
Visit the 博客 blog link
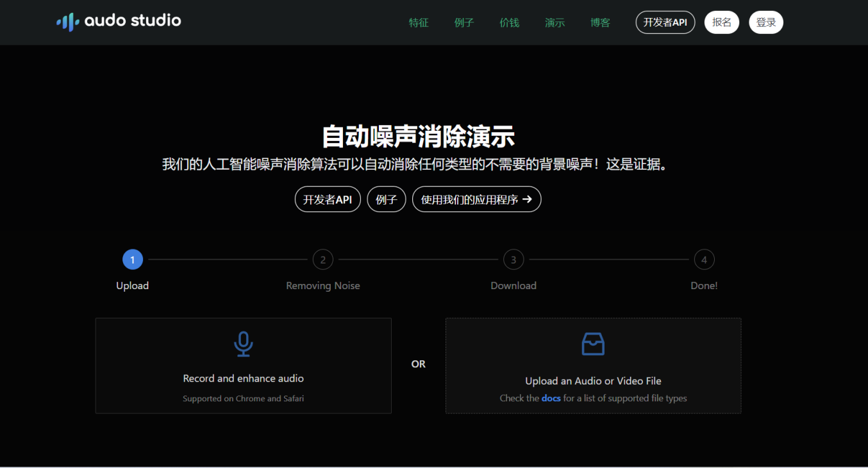600,22
